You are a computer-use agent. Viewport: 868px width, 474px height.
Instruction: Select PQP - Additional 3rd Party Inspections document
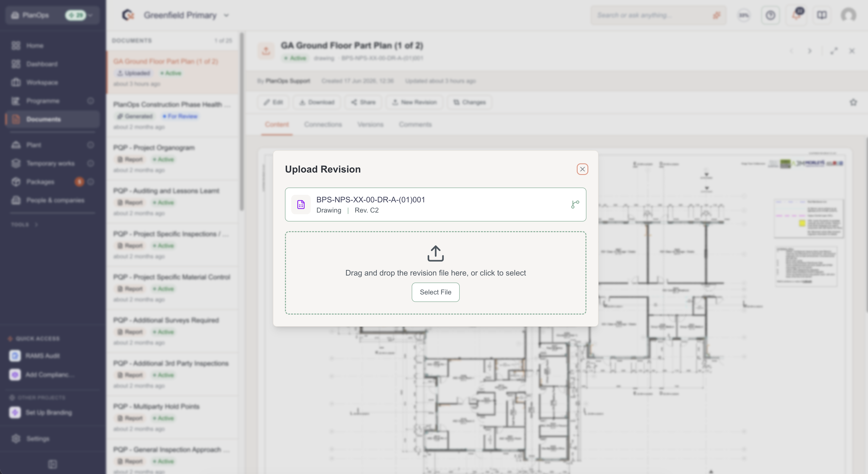pyautogui.click(x=173, y=374)
